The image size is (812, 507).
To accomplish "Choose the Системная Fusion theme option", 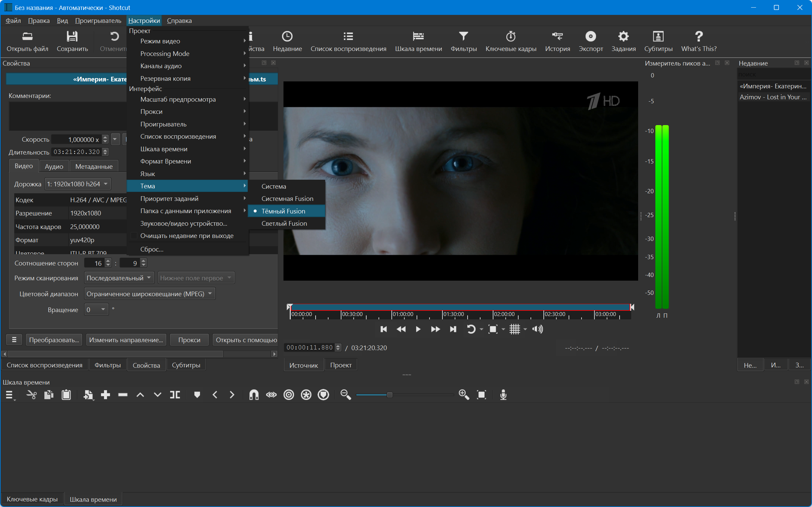I will (x=287, y=199).
